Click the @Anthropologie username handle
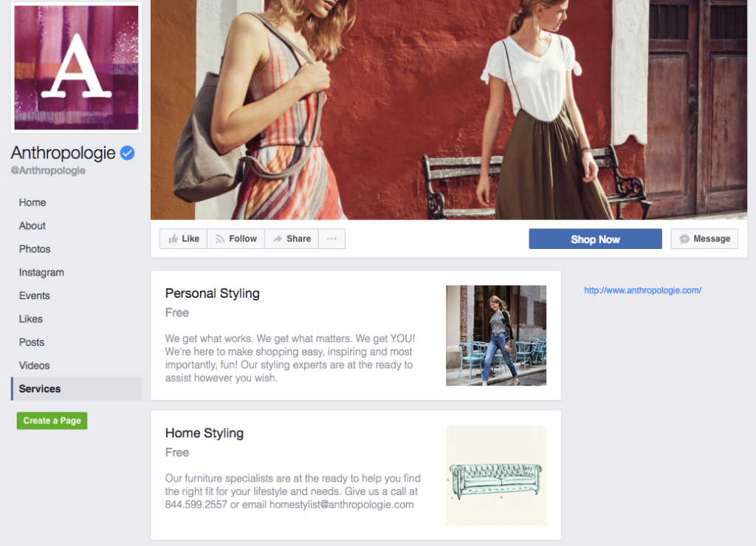 (48, 170)
